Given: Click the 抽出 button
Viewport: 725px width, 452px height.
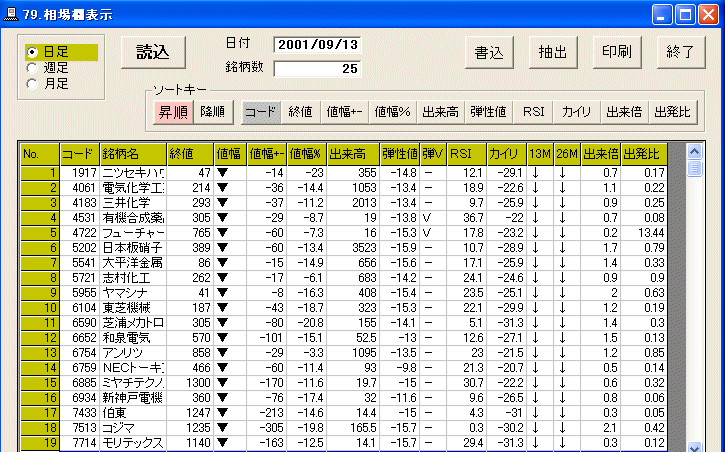Looking at the screenshot, I should tap(553, 52).
